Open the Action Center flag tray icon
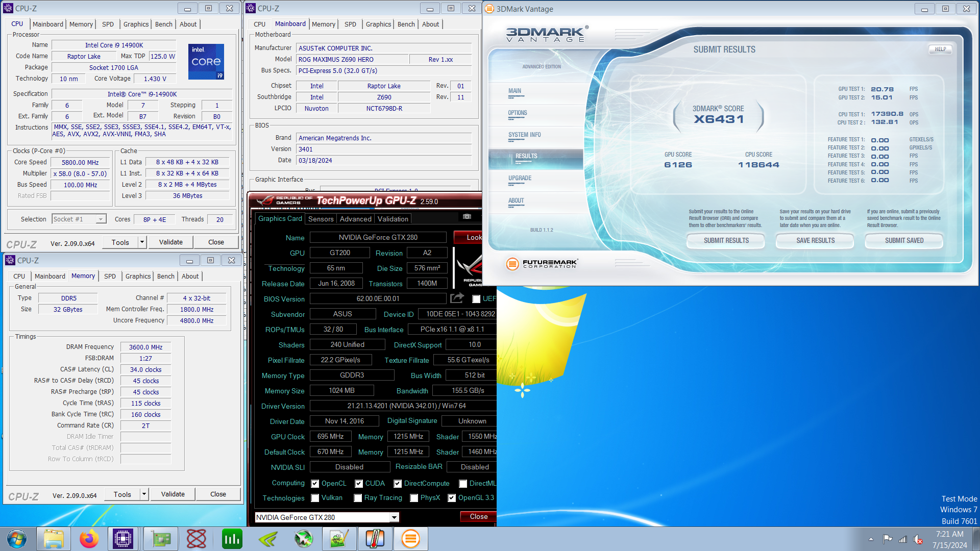 click(888, 539)
